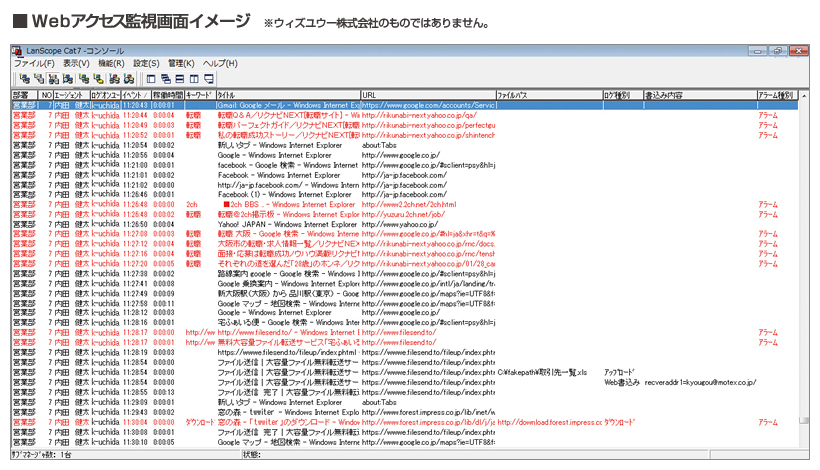Select the tile horizontally layout icon

tap(180, 79)
